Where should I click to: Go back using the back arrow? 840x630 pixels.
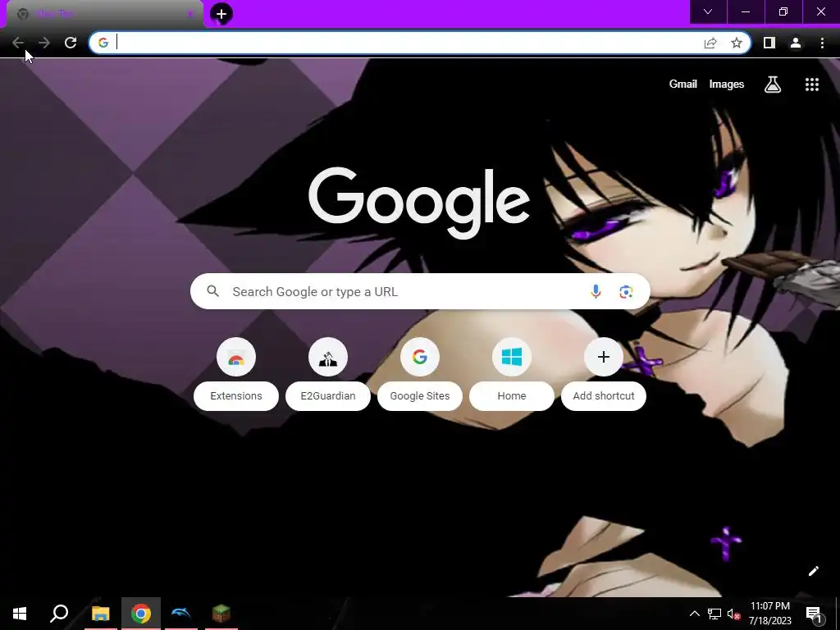[x=18, y=43]
